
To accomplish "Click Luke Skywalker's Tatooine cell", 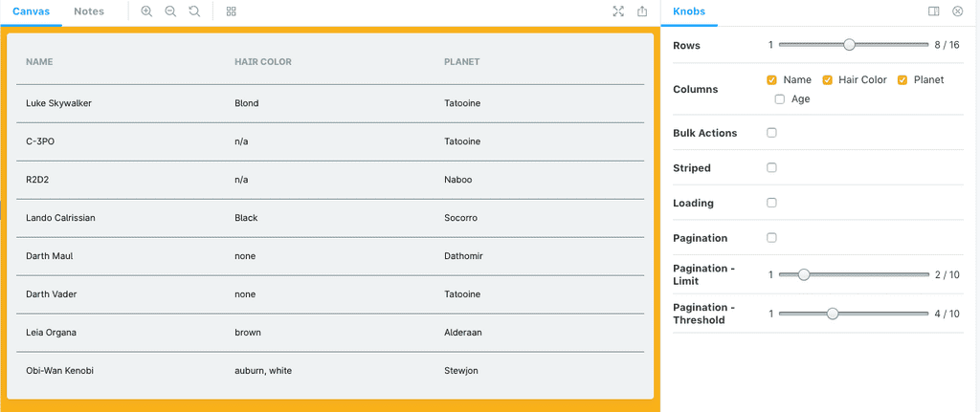I will coord(462,103).
